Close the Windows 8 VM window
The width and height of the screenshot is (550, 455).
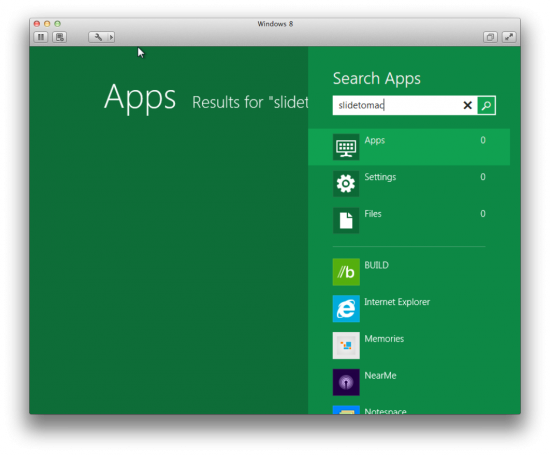[x=37, y=24]
